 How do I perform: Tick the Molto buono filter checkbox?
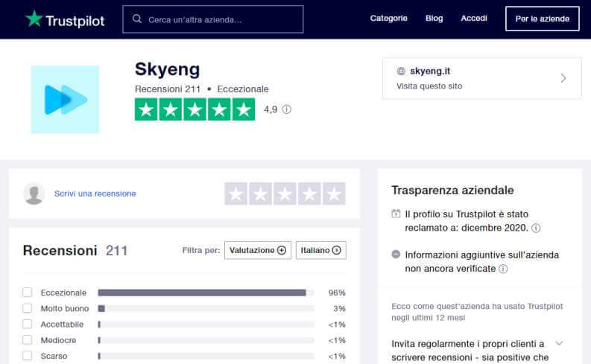click(27, 308)
